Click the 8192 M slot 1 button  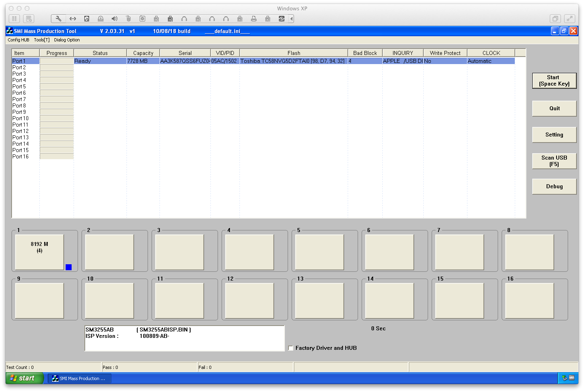coord(39,252)
